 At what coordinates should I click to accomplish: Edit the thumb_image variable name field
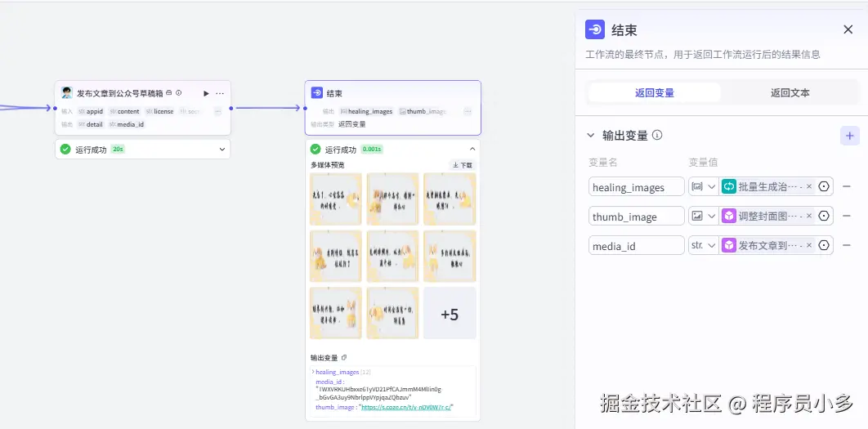637,216
